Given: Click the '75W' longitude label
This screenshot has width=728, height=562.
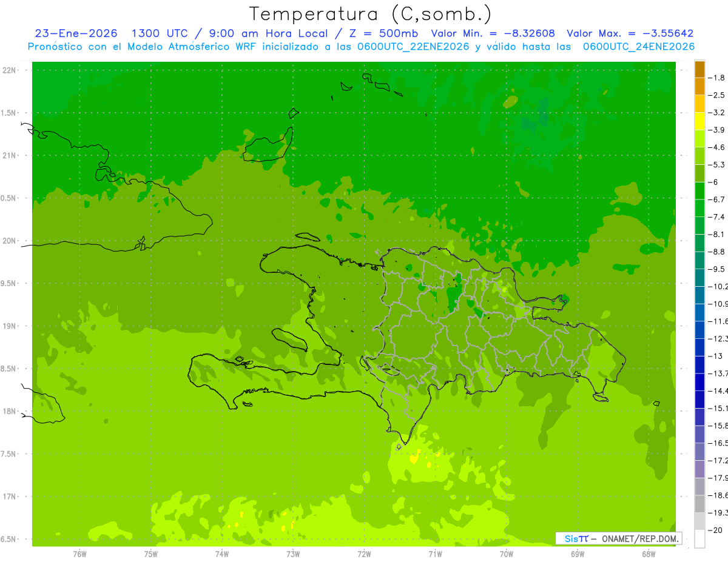Looking at the screenshot, I should 151,554.
